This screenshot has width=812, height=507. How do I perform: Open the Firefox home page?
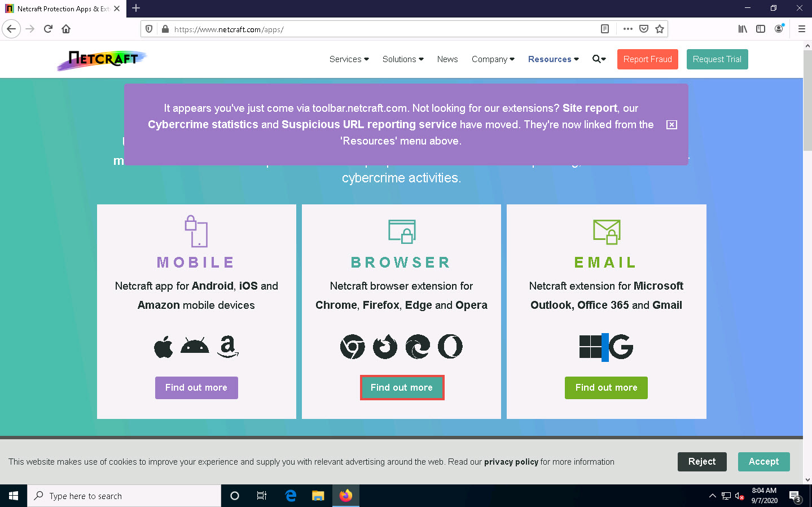[66, 29]
